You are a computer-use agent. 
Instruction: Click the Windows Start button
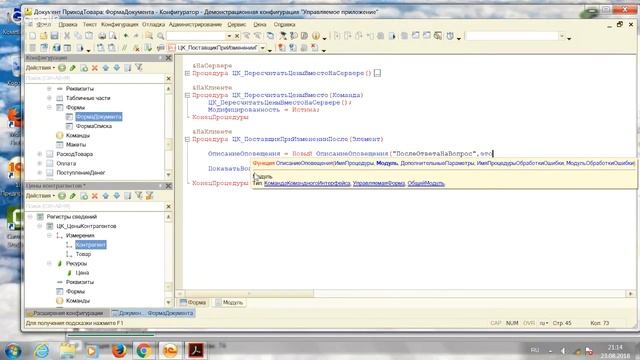[x=13, y=350]
